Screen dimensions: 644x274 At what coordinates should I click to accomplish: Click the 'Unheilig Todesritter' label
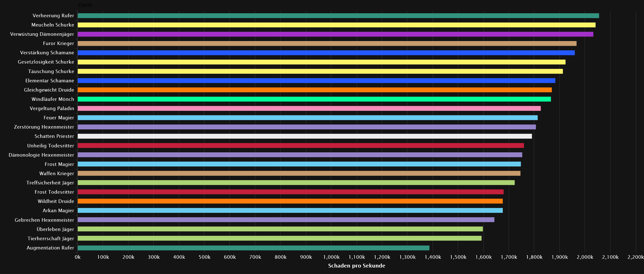tap(51, 145)
